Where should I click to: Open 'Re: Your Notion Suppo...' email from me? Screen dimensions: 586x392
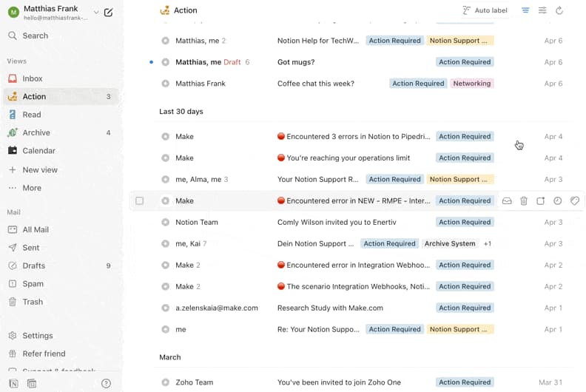click(318, 329)
